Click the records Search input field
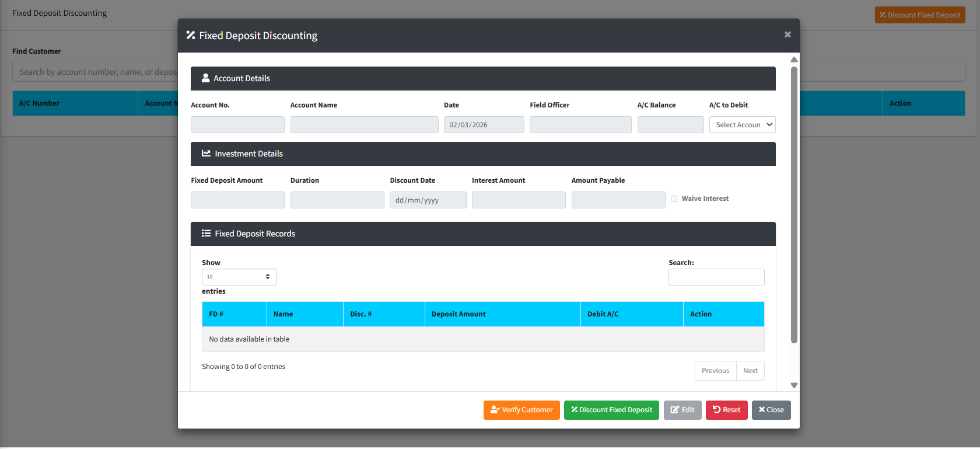This screenshot has height=449, width=980. tap(716, 277)
